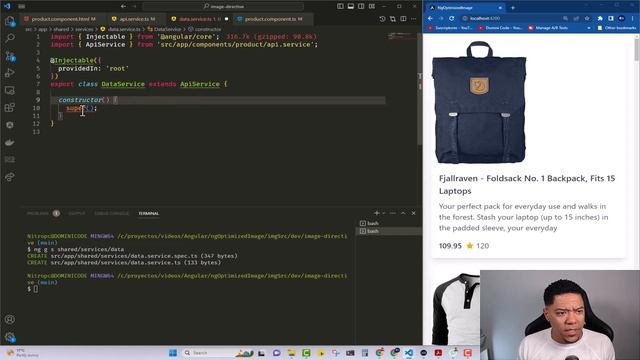The image size is (640, 360).
Task: Open the Debug Console panel tab
Action: (x=111, y=213)
